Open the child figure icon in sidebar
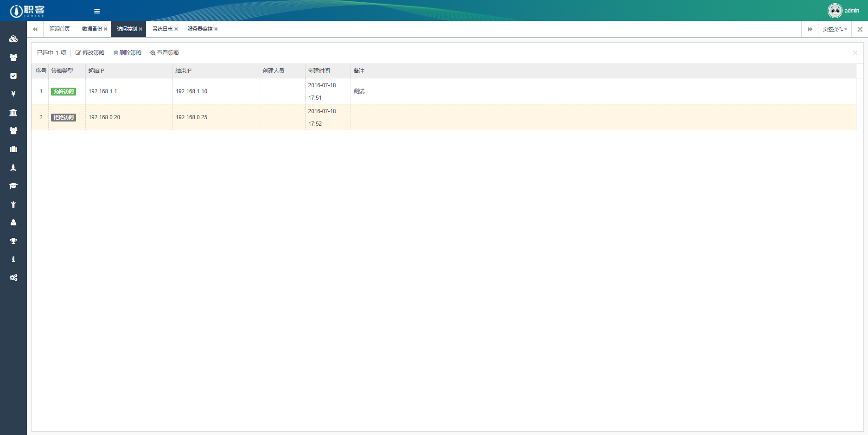Screen dimensions: 868x435 (x=13, y=205)
